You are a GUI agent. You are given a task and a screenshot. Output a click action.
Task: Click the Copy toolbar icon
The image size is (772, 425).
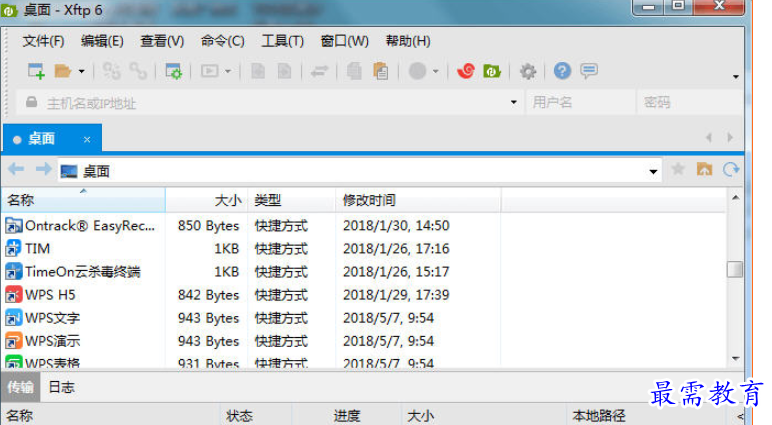[x=354, y=71]
